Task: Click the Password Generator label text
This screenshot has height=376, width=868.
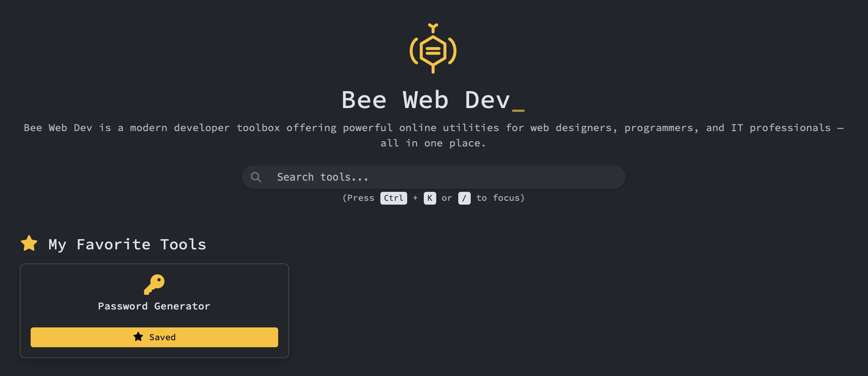Action: click(154, 306)
